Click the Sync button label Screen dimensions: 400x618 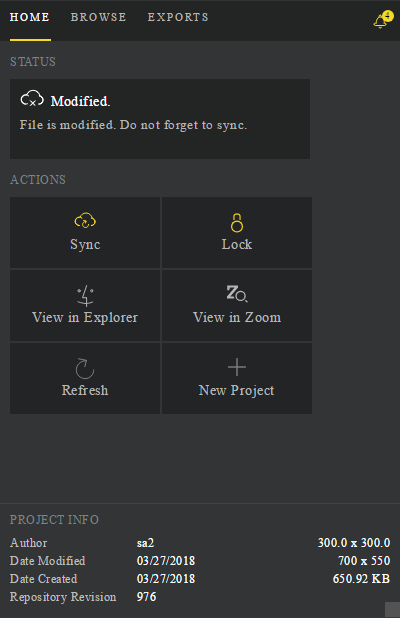(85, 244)
